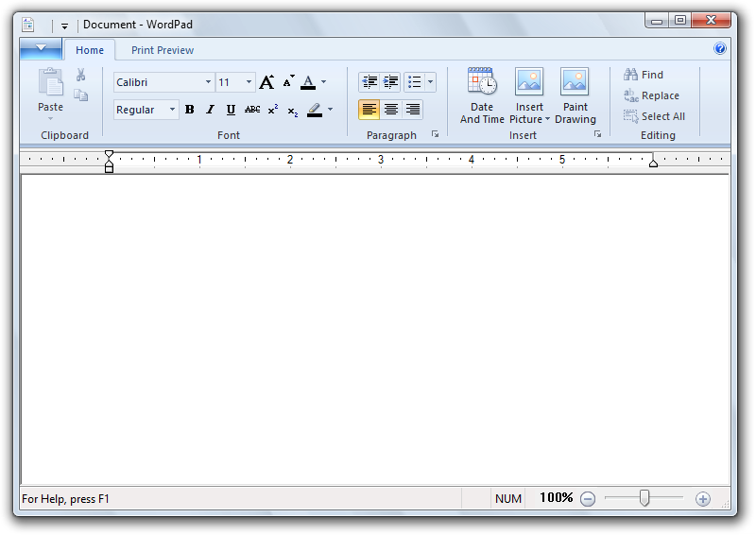
Task: Insert Date and Time
Action: click(482, 95)
